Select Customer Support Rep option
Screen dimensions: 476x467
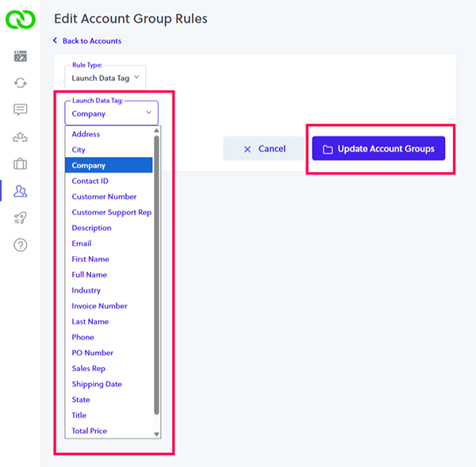(109, 212)
